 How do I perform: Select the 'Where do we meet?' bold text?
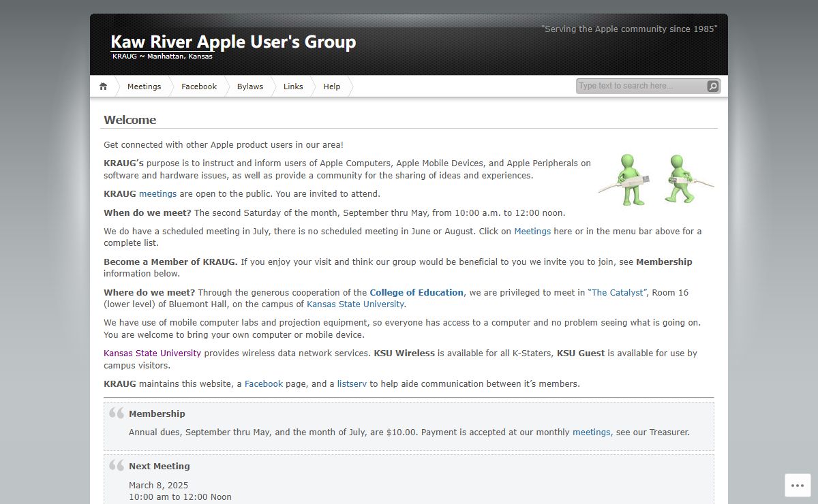coord(149,293)
